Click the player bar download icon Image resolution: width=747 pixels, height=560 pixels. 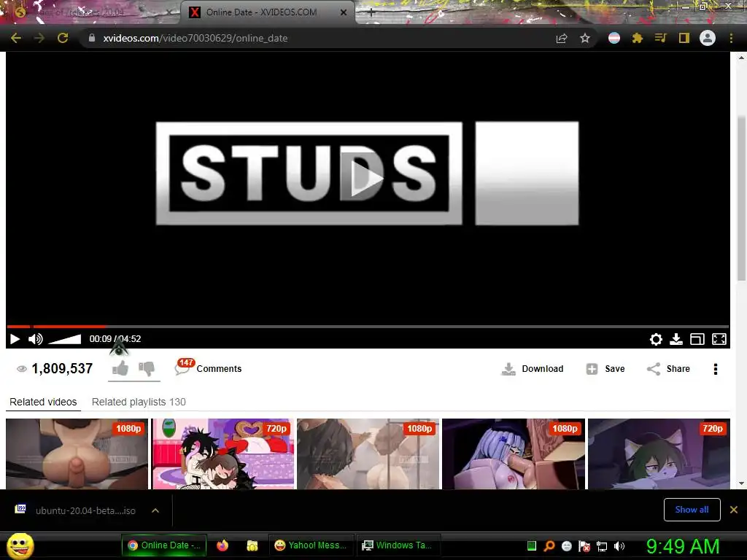click(676, 339)
